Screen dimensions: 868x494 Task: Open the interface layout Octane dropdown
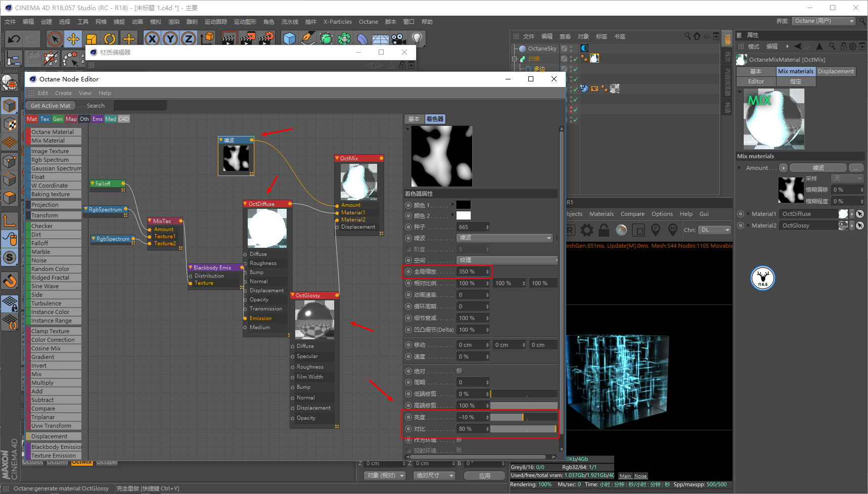(x=824, y=21)
